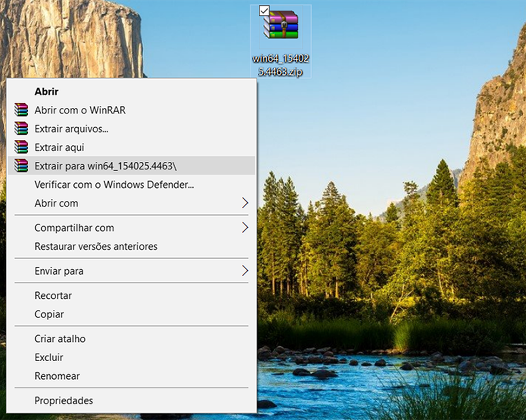Select "Extrair para win64_154025.4463\" entry
The width and height of the screenshot is (526, 420).
(131, 166)
